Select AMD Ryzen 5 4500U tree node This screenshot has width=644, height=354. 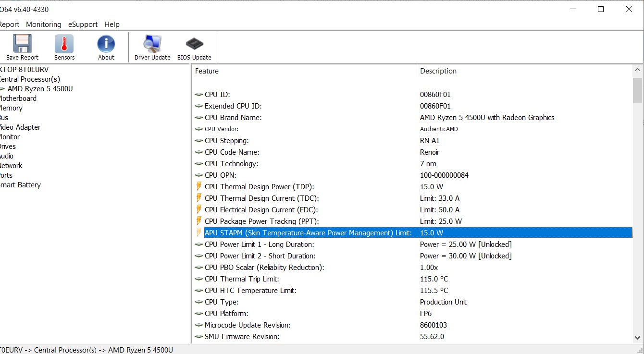click(x=40, y=89)
